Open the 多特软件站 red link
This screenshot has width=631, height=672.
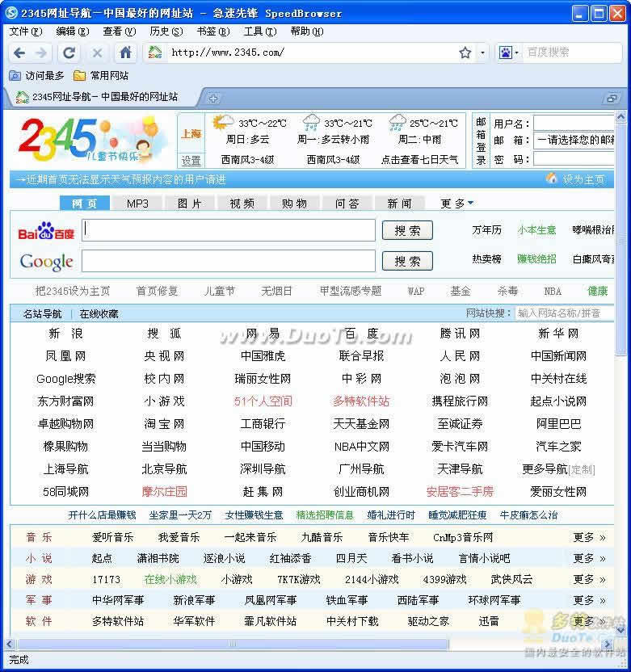click(x=361, y=401)
